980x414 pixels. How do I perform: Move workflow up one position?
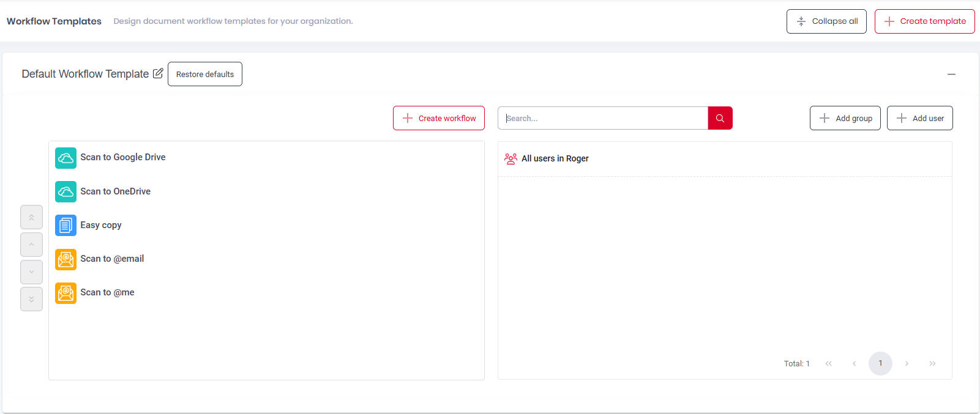pos(31,245)
